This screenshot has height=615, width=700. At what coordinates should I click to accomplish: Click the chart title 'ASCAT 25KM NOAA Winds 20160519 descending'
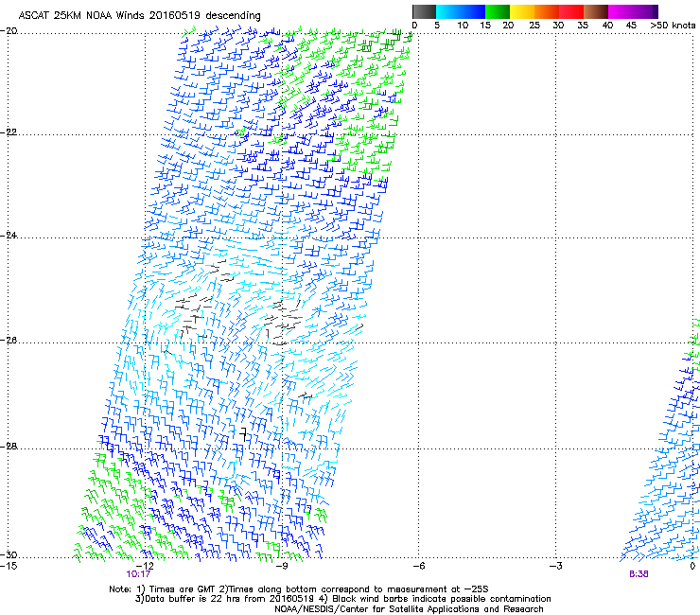coord(139,15)
